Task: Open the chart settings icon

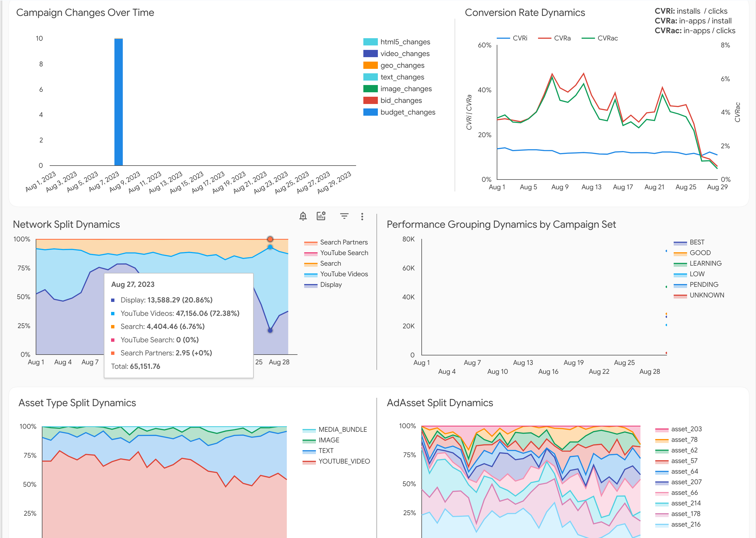Action: click(x=321, y=216)
